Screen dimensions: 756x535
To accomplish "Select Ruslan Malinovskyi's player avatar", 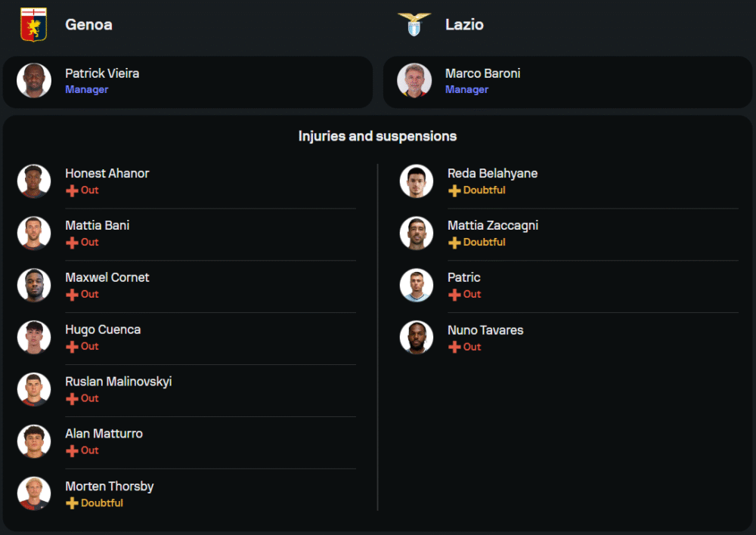I will coord(34,389).
